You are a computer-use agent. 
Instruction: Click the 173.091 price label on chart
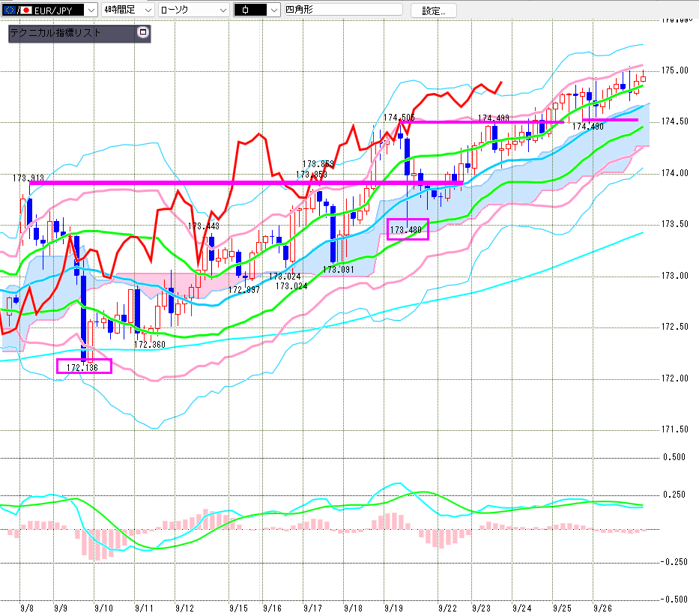[338, 269]
